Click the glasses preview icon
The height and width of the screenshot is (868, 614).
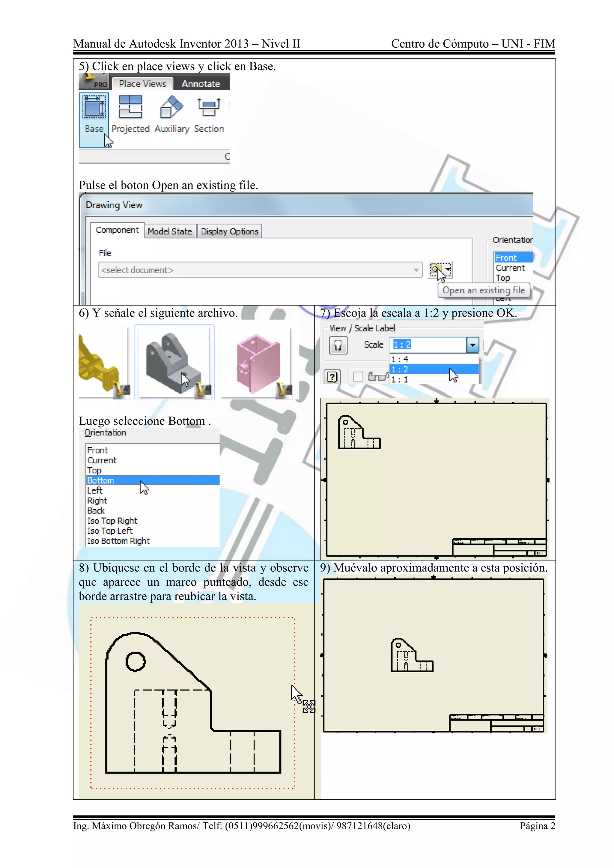pos(378,376)
